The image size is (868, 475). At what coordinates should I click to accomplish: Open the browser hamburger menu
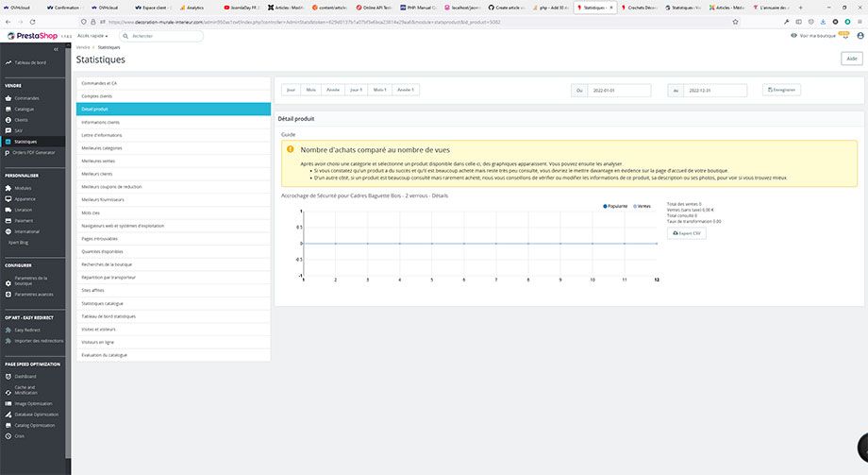tap(860, 22)
